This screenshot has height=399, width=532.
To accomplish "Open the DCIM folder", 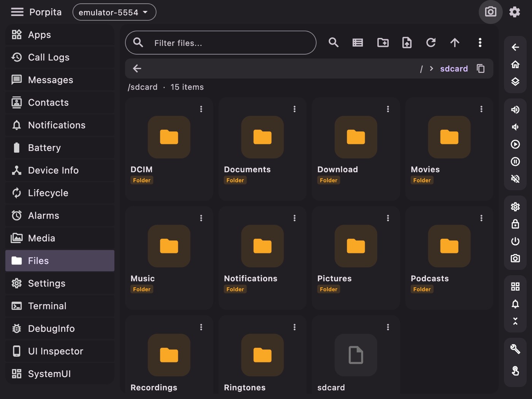I will point(169,149).
